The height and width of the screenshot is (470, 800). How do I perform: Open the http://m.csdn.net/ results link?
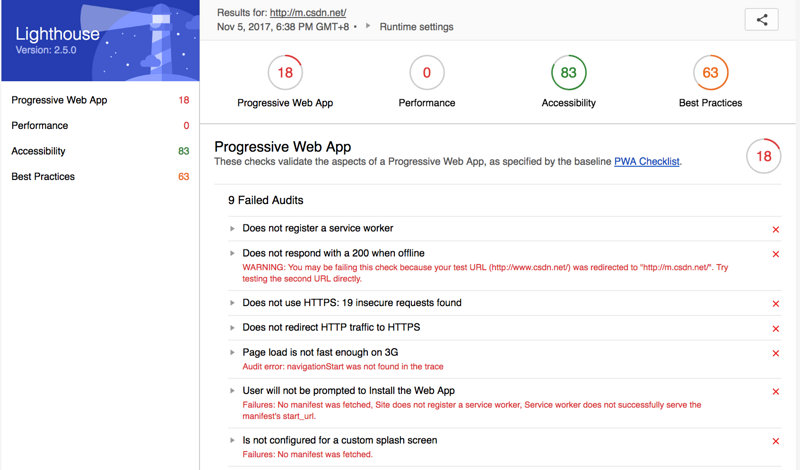pyautogui.click(x=308, y=13)
